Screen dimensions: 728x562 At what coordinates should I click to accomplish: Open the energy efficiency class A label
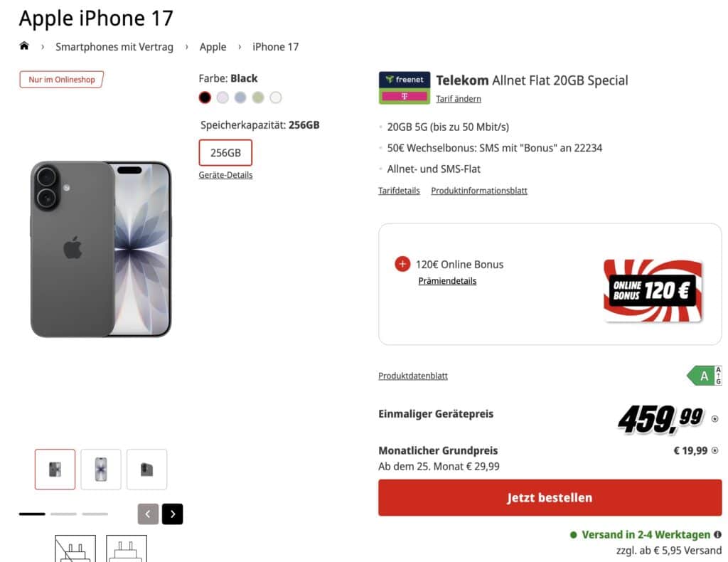(704, 376)
